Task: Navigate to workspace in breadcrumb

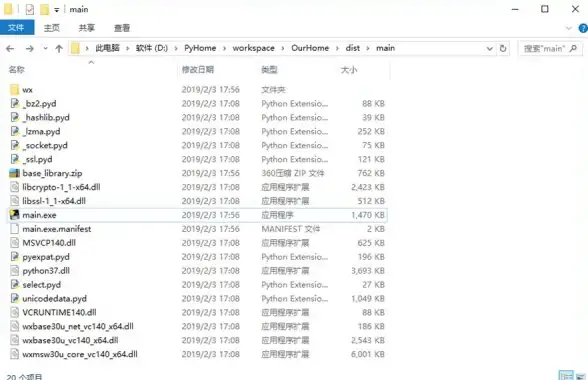Action: (254, 48)
